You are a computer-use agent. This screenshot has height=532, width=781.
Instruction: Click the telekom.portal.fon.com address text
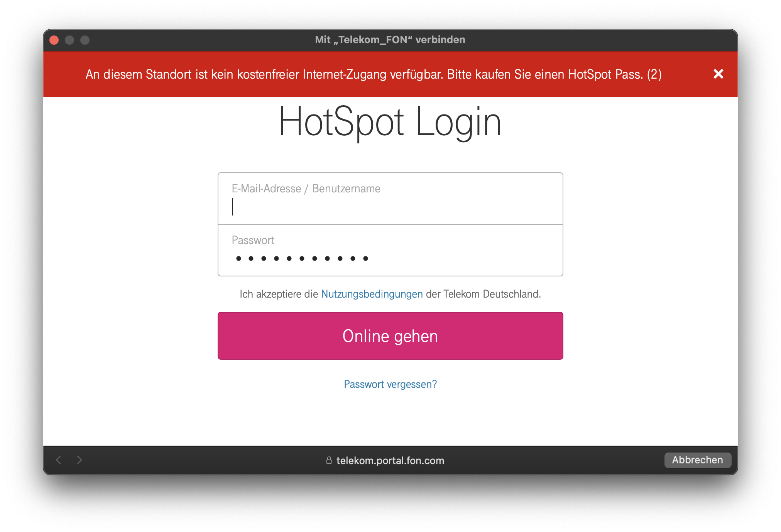(x=390, y=461)
